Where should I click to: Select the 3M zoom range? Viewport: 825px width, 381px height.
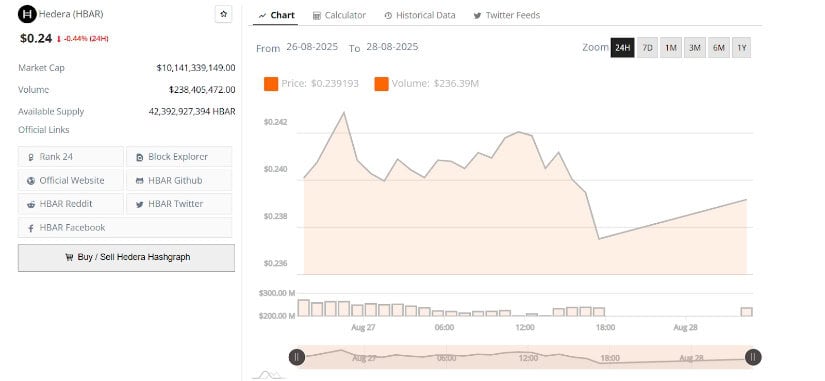point(695,48)
